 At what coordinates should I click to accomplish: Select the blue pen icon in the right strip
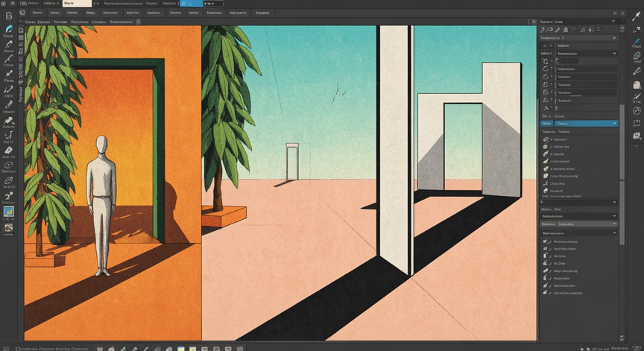tap(637, 42)
